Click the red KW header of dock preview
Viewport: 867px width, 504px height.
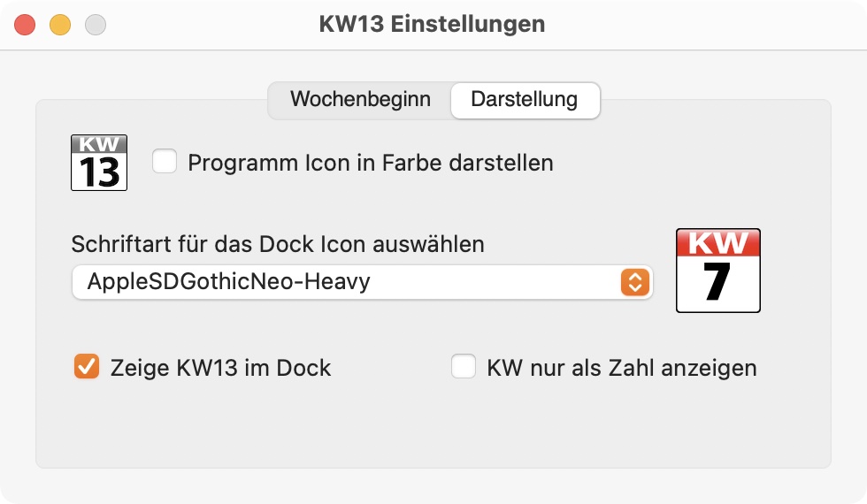click(x=718, y=242)
